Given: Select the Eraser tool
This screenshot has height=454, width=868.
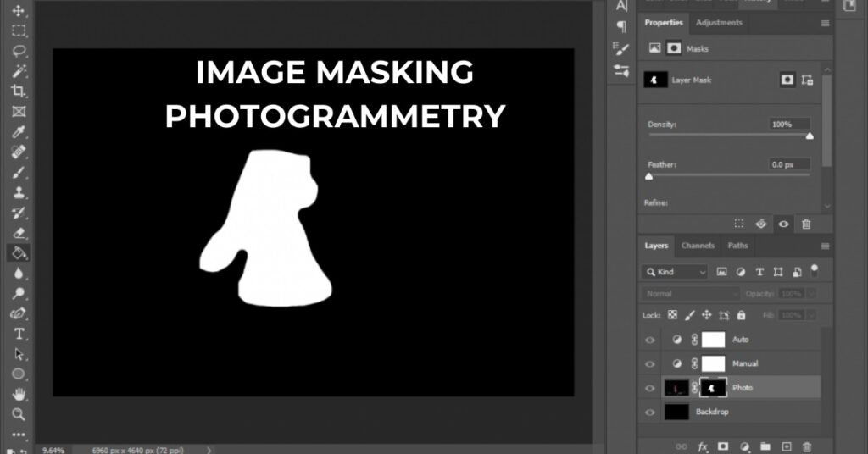Looking at the screenshot, I should [x=19, y=233].
